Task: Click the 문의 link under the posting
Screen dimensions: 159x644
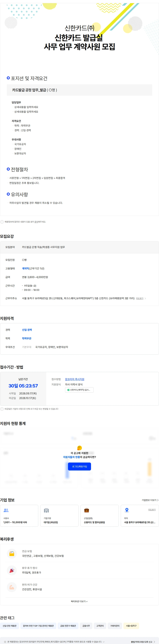Action: 36,222
